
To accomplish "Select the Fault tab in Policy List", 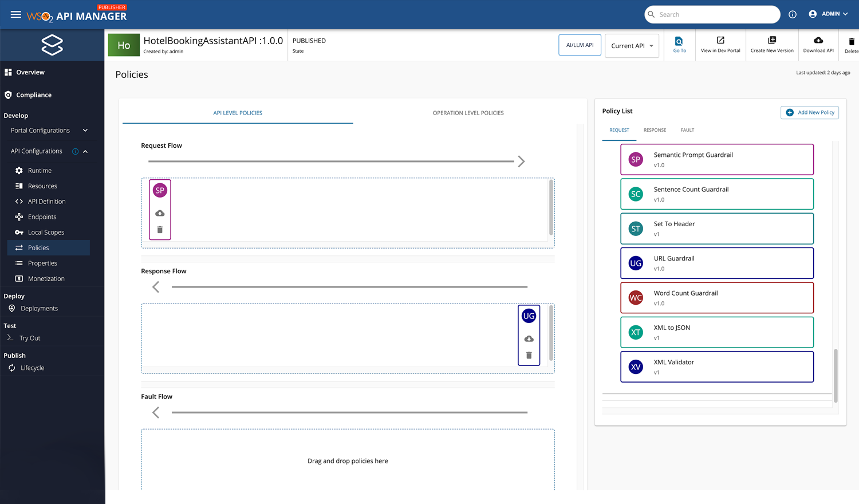I will coord(687,130).
